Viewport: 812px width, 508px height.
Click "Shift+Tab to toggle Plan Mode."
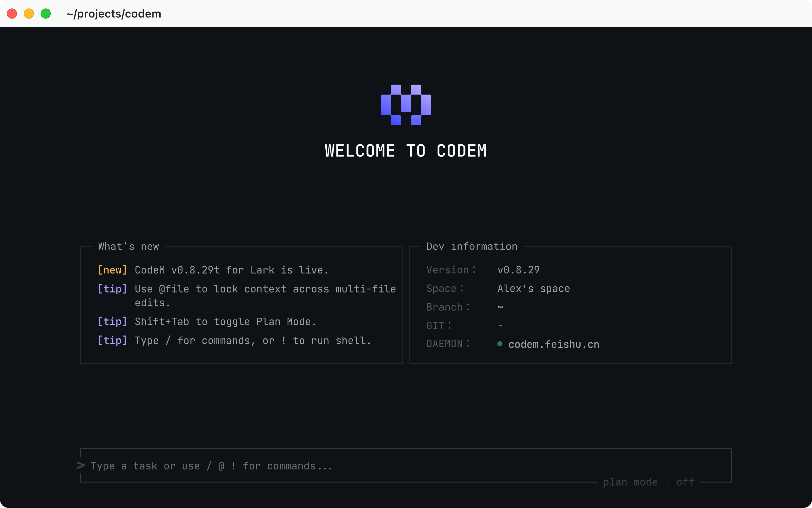pos(225,322)
